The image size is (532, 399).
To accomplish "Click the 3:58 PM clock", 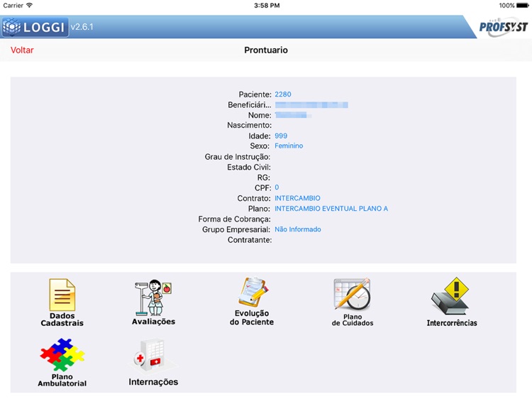I will pyautogui.click(x=267, y=6).
